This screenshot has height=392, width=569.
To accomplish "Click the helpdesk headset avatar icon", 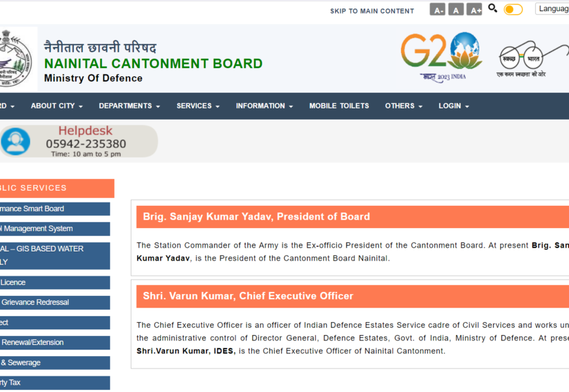I will click(x=15, y=141).
